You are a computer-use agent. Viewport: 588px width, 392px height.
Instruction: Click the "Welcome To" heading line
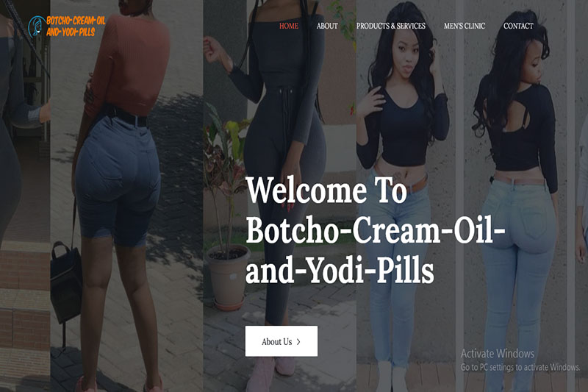click(326, 190)
